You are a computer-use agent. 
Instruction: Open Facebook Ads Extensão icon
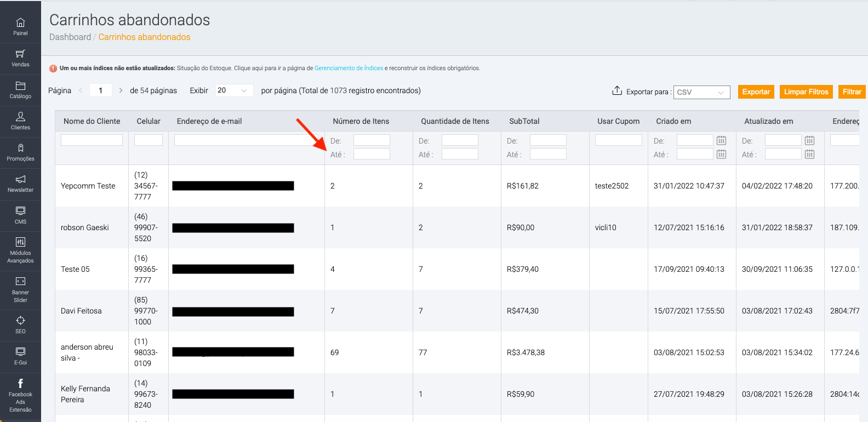pos(20,384)
